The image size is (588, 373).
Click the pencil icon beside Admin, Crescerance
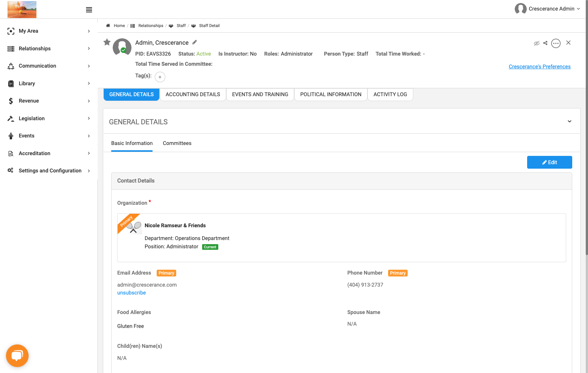(x=195, y=42)
